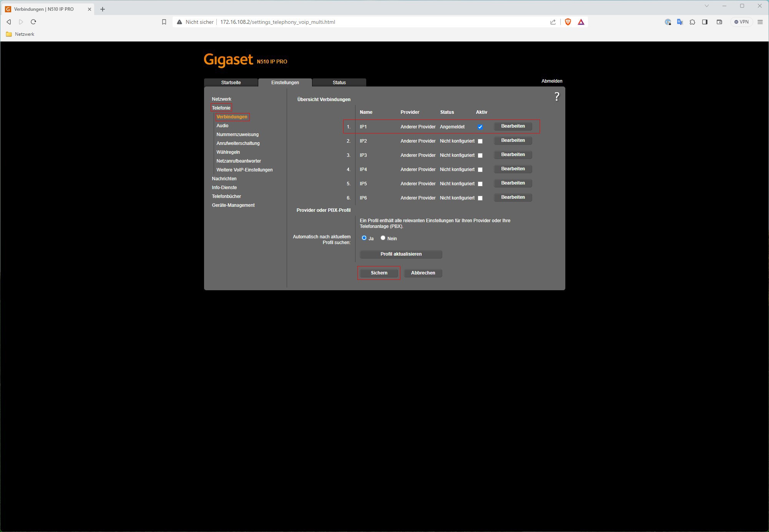The width and height of the screenshot is (769, 532).
Task: Enable Aktiv checkbox for IP4
Action: [480, 170]
